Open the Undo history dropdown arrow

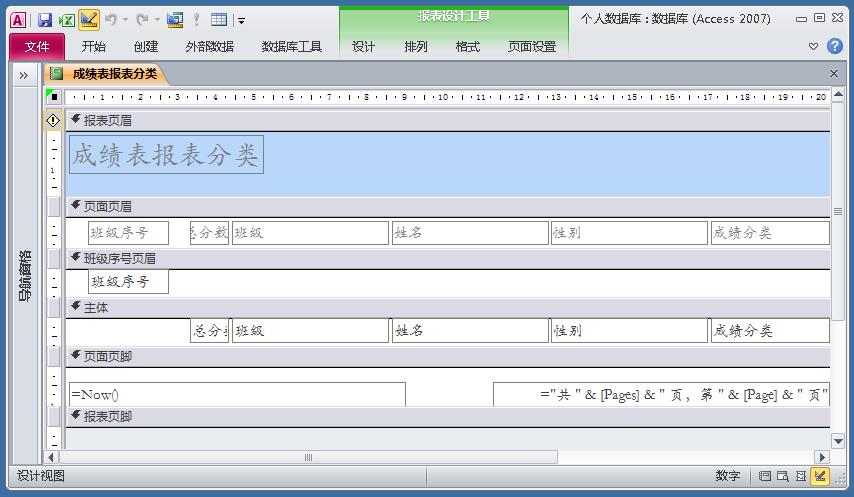point(125,20)
